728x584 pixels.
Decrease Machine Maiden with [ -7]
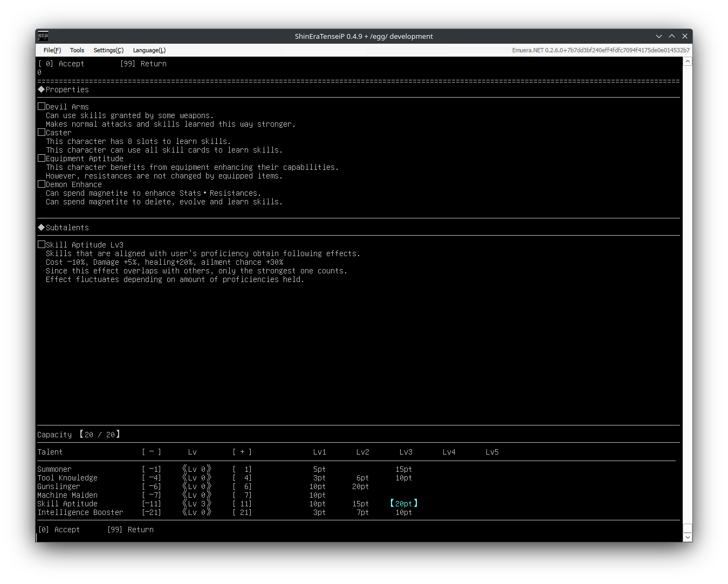(x=152, y=495)
